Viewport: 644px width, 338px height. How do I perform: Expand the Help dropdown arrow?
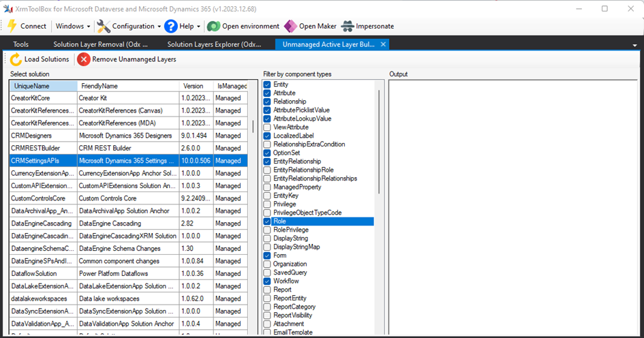[x=198, y=27]
